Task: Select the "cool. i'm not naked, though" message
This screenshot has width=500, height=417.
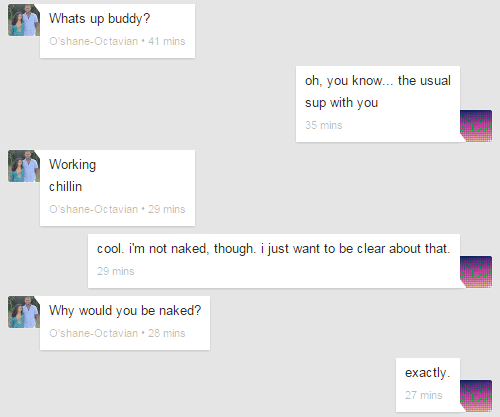Action: click(x=274, y=261)
